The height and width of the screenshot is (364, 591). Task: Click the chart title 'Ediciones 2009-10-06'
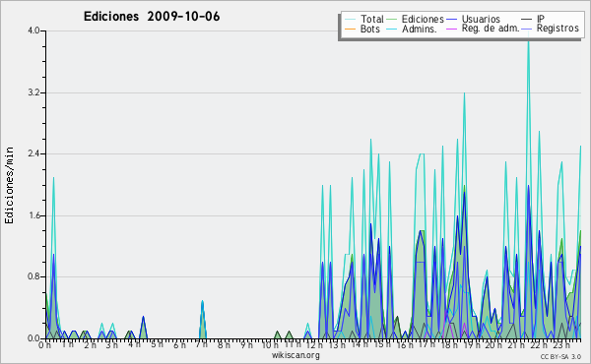pos(152,17)
